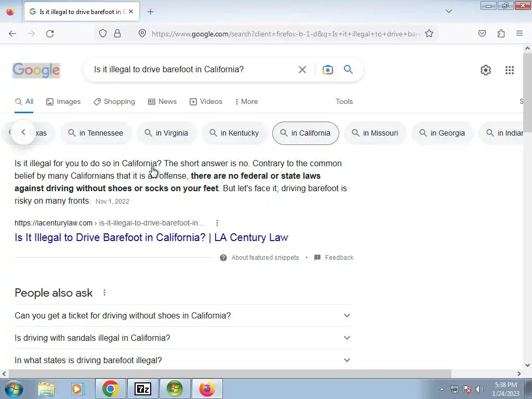532x399 pixels.
Task: Open LA Century Law result link
Action: click(151, 237)
